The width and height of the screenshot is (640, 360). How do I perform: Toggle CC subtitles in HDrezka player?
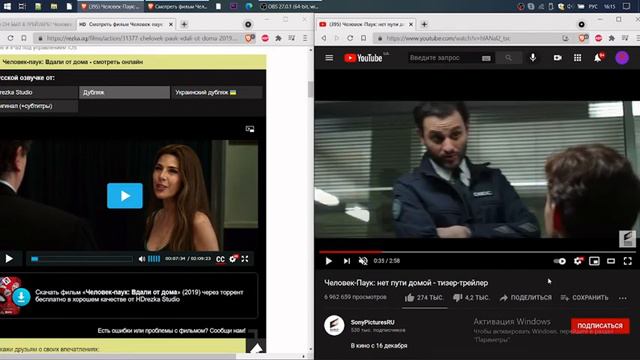tap(220, 259)
